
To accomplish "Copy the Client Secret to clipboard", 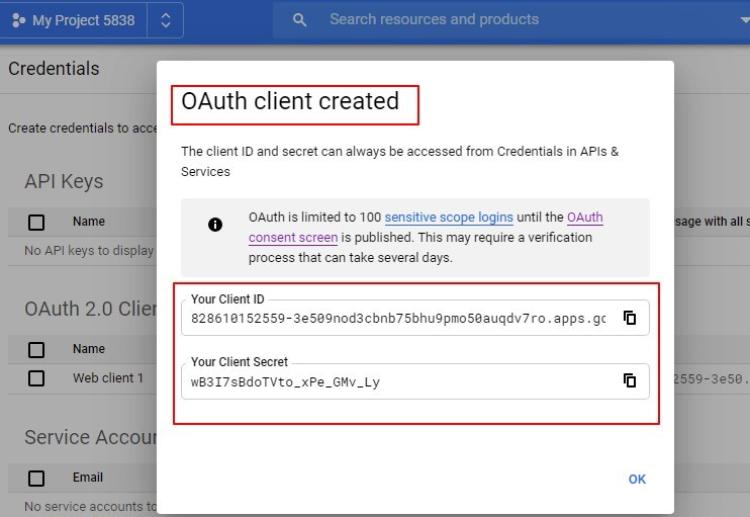I will point(629,381).
